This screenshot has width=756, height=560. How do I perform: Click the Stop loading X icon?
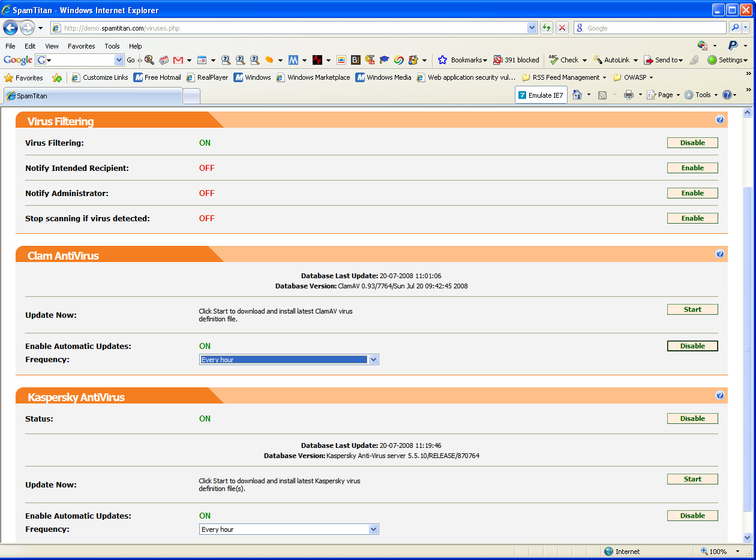coord(562,28)
